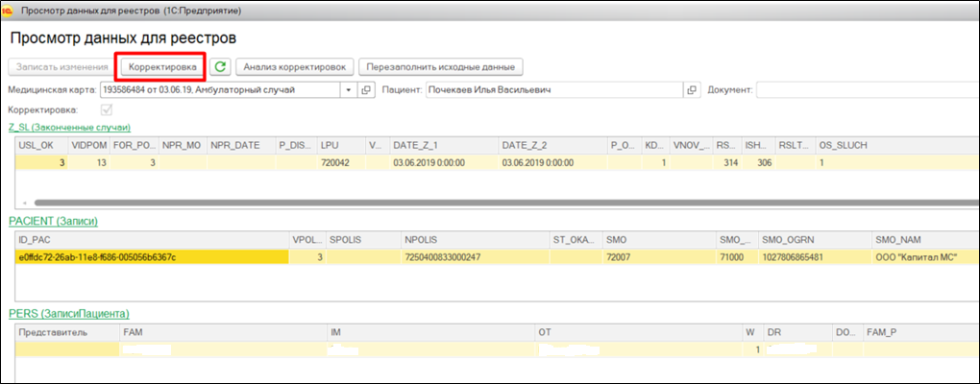Click the Анализ корректировок button

pos(296,67)
